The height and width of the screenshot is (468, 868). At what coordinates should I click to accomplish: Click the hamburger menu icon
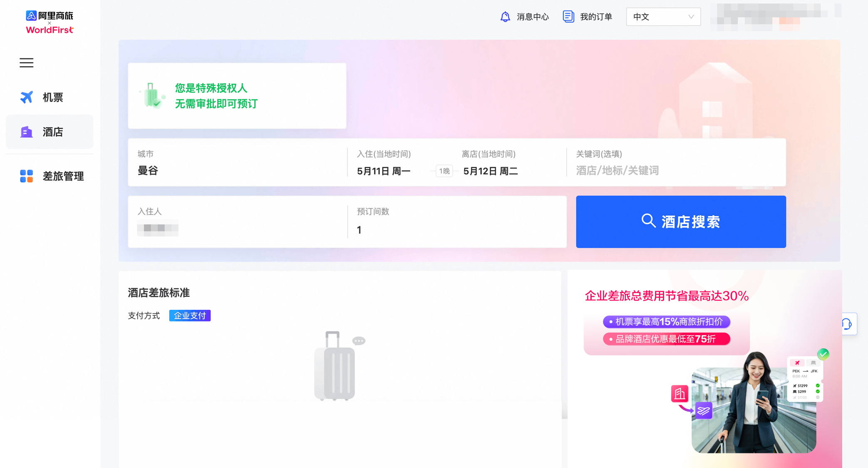[x=27, y=62]
